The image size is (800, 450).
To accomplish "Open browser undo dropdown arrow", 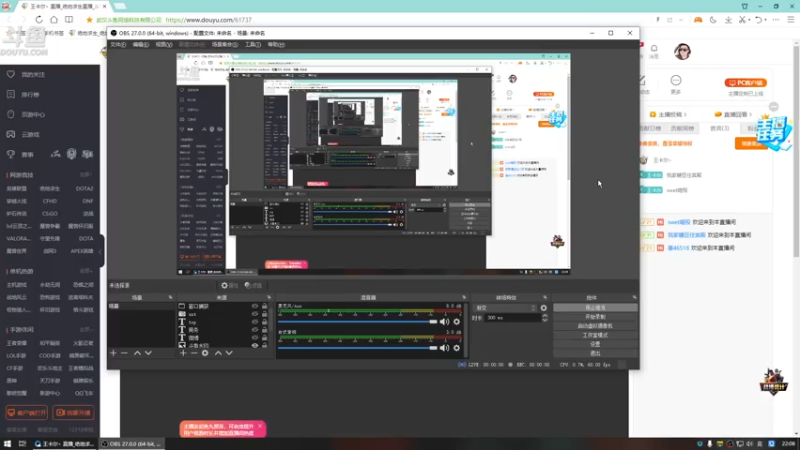I will [765, 20].
